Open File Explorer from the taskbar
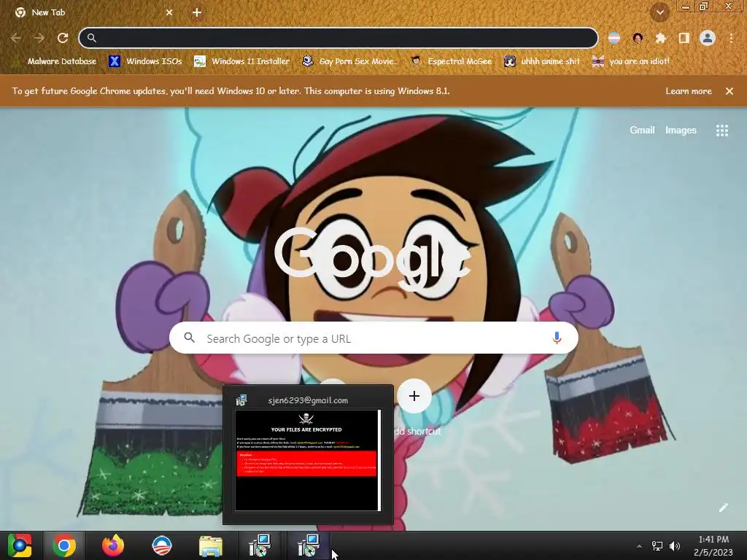Viewport: 747px width, 560px height. point(211,545)
